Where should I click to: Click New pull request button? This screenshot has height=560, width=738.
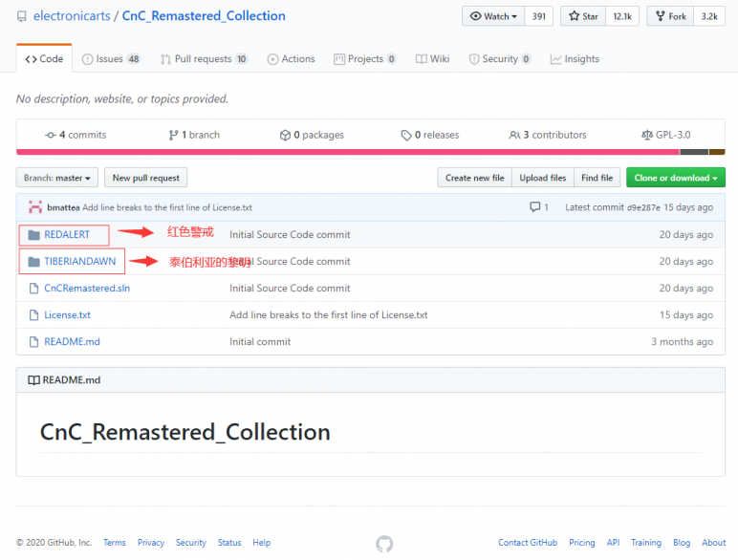click(x=146, y=178)
